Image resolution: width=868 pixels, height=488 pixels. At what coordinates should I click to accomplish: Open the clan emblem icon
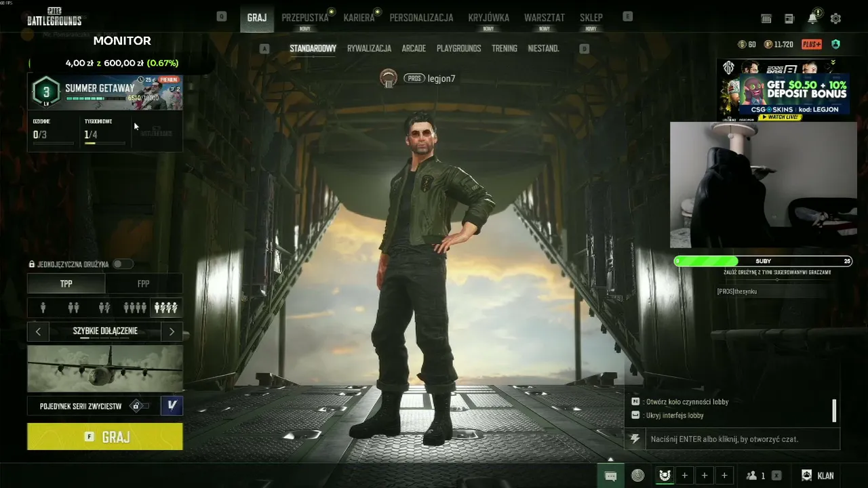(806, 475)
